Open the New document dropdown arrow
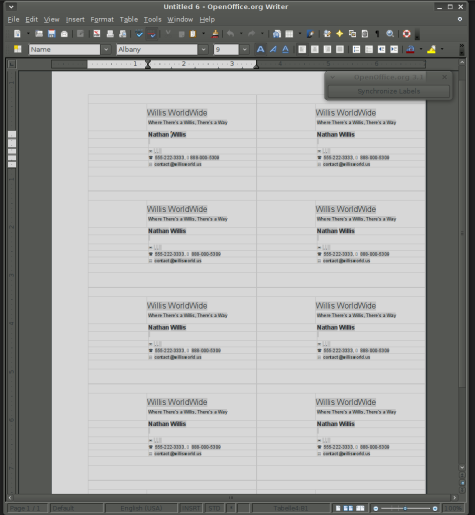The width and height of the screenshot is (475, 515). click(28, 34)
